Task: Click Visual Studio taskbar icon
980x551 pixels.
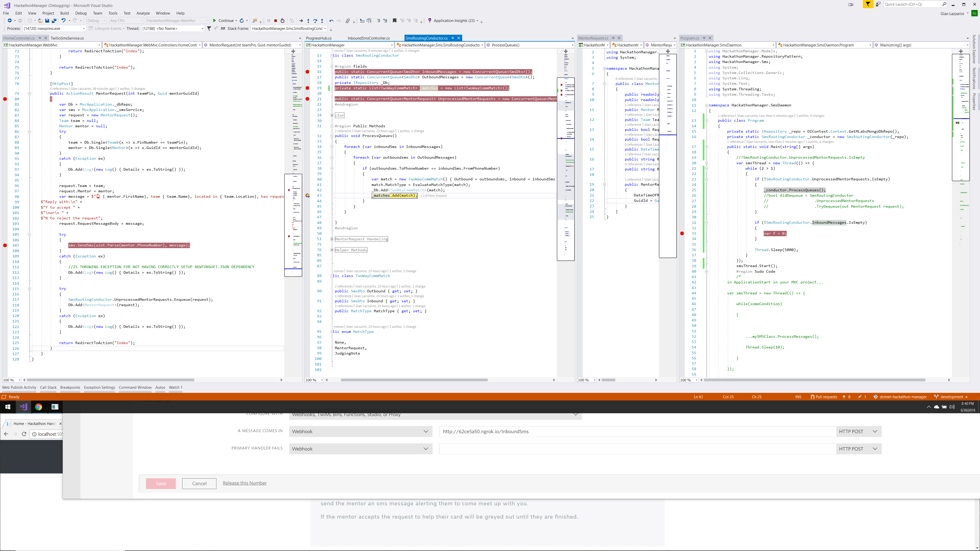Action: click(x=23, y=407)
